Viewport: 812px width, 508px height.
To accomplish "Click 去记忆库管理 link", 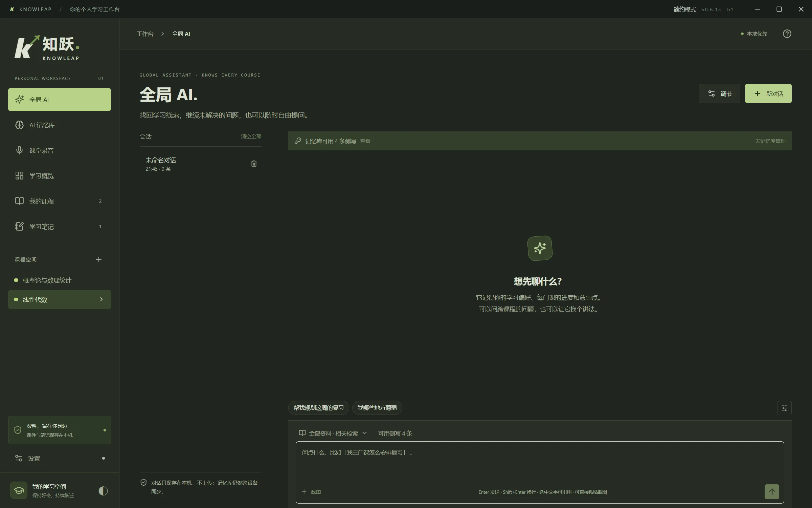I will [770, 141].
